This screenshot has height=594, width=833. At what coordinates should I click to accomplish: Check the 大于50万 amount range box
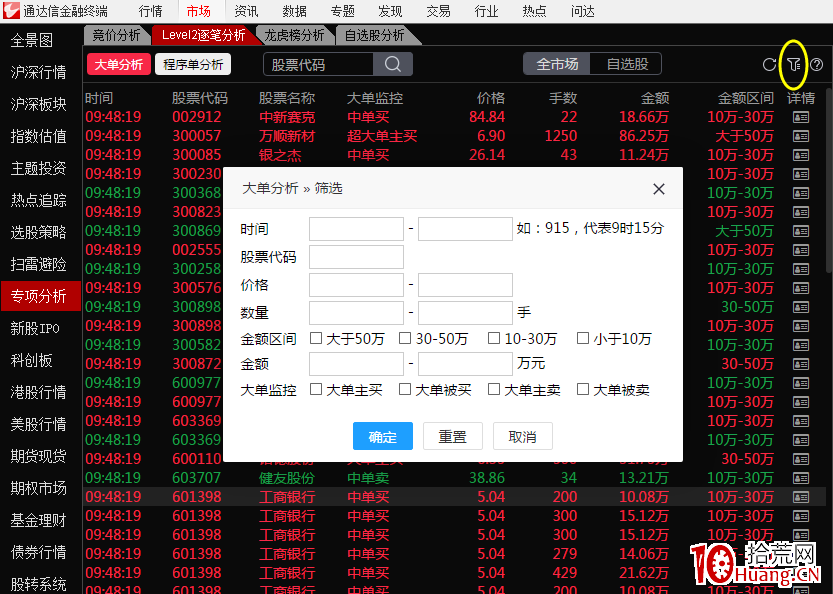pyautogui.click(x=316, y=338)
